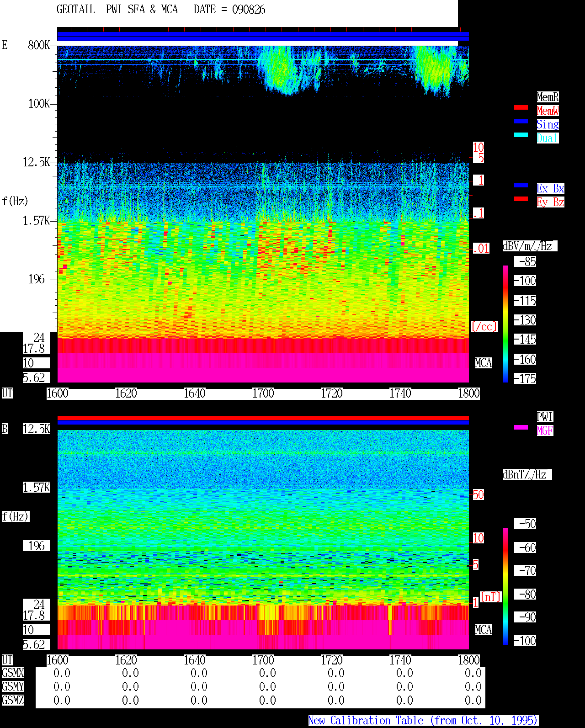This screenshot has height=728, width=585.
Task: Click the red Ey Bz legend swatch
Action: tap(521, 199)
